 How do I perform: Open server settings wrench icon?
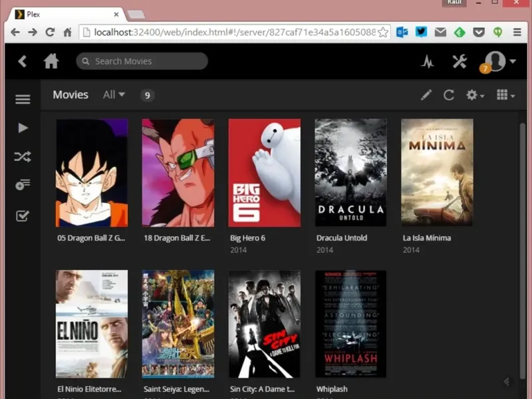[460, 62]
